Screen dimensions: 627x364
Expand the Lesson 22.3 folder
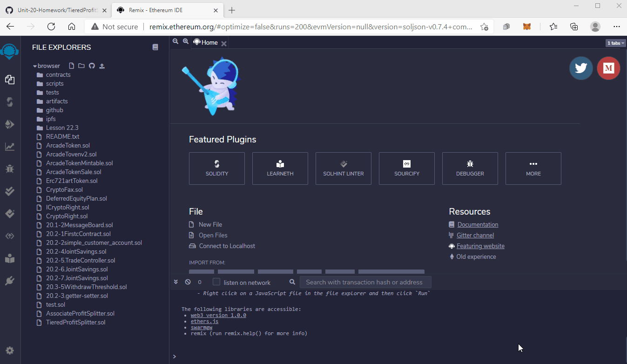(62, 128)
